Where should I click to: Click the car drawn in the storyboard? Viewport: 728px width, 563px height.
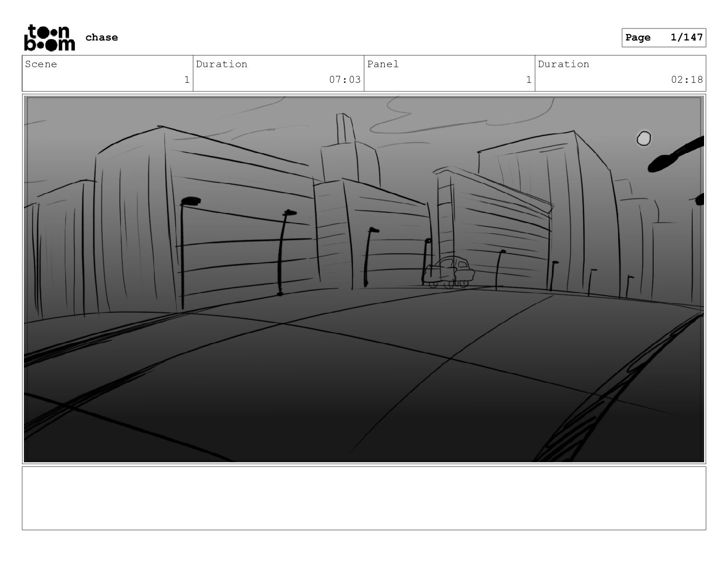tap(449, 272)
